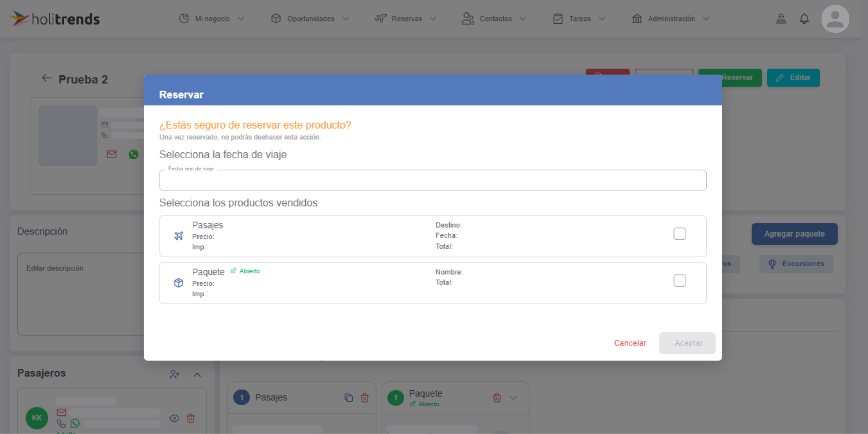Click the KK passenger WhatsApp icon
Screen dimensions: 868x434
75,424
